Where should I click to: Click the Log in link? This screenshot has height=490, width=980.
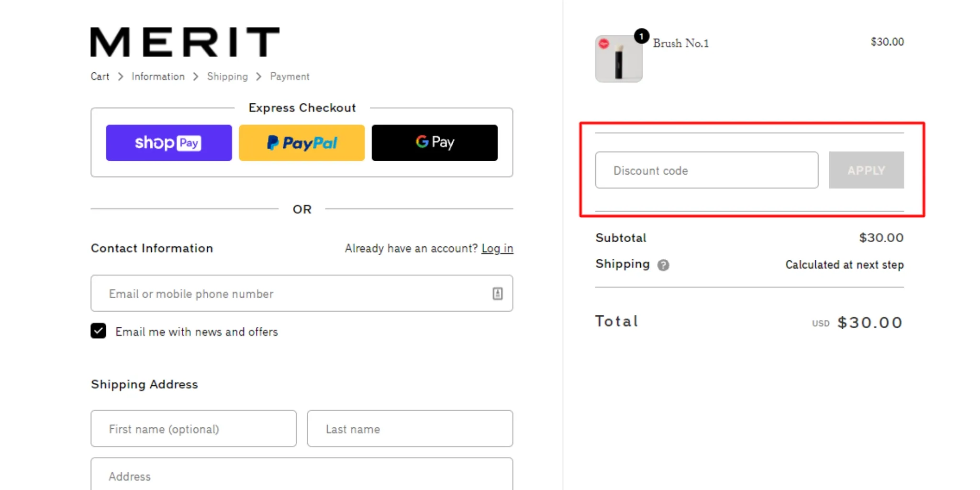pos(497,248)
